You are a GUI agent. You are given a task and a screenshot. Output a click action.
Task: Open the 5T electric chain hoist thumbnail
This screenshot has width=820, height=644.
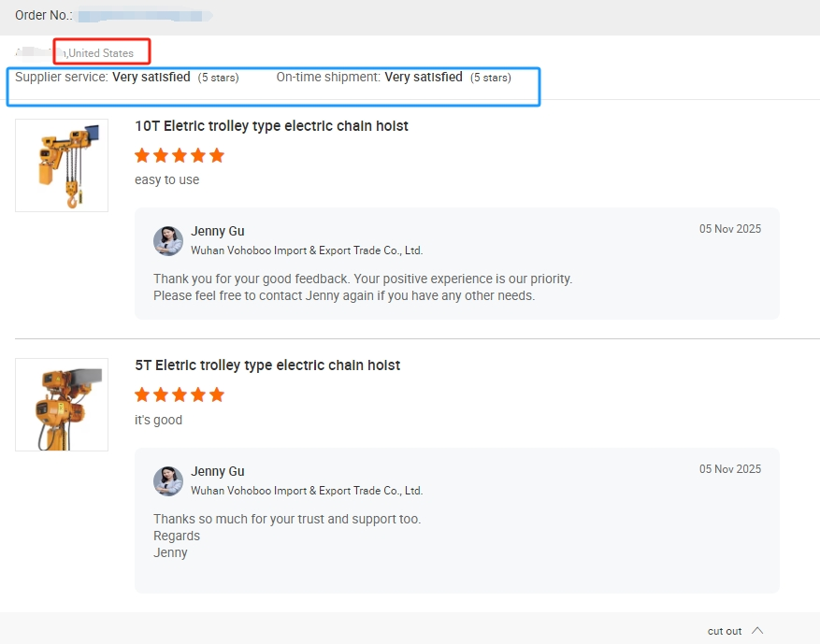coord(62,405)
